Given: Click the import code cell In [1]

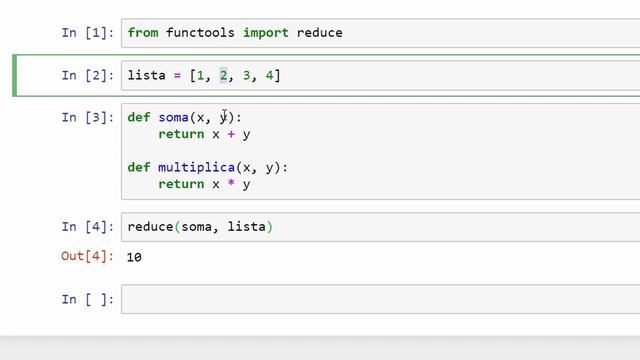Looking at the screenshot, I should pyautogui.click(x=380, y=33).
